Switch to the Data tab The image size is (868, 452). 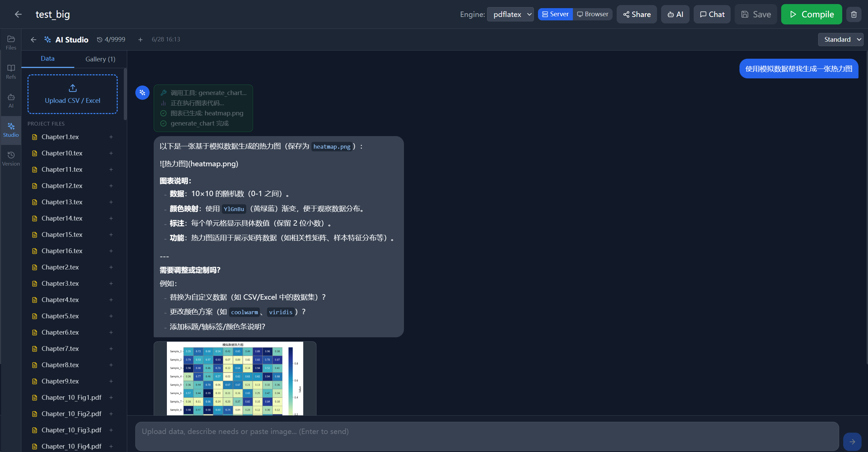coord(47,59)
